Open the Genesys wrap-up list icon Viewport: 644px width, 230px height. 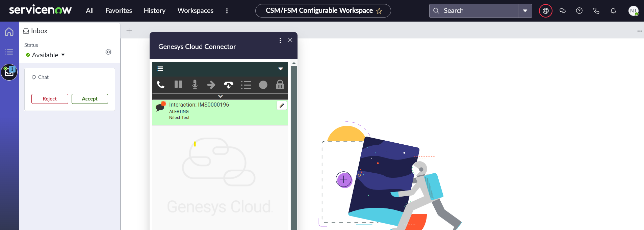tap(246, 85)
